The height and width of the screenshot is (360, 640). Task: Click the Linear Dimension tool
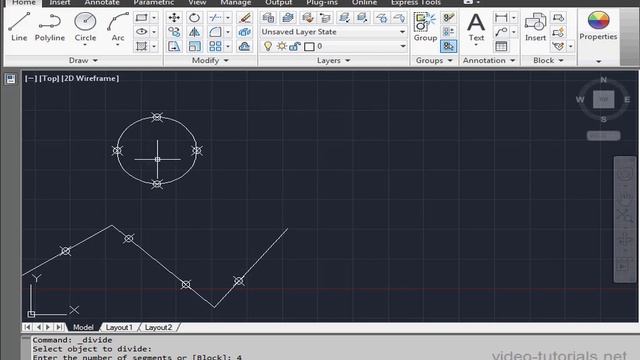pyautogui.click(x=501, y=18)
